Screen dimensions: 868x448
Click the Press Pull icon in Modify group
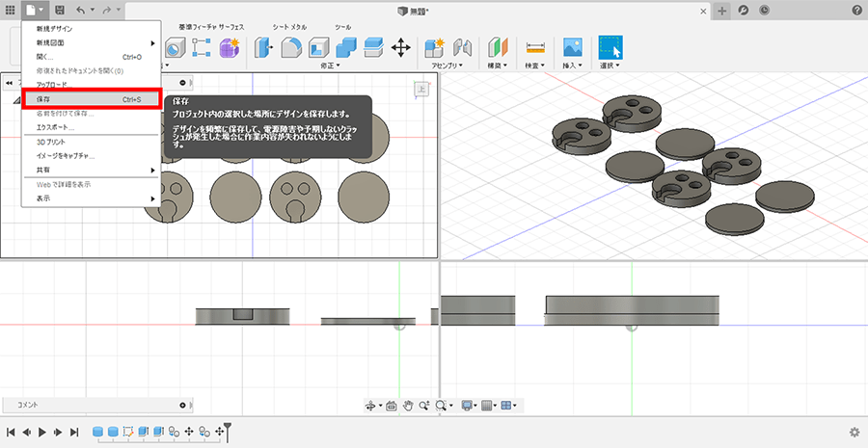tap(262, 46)
